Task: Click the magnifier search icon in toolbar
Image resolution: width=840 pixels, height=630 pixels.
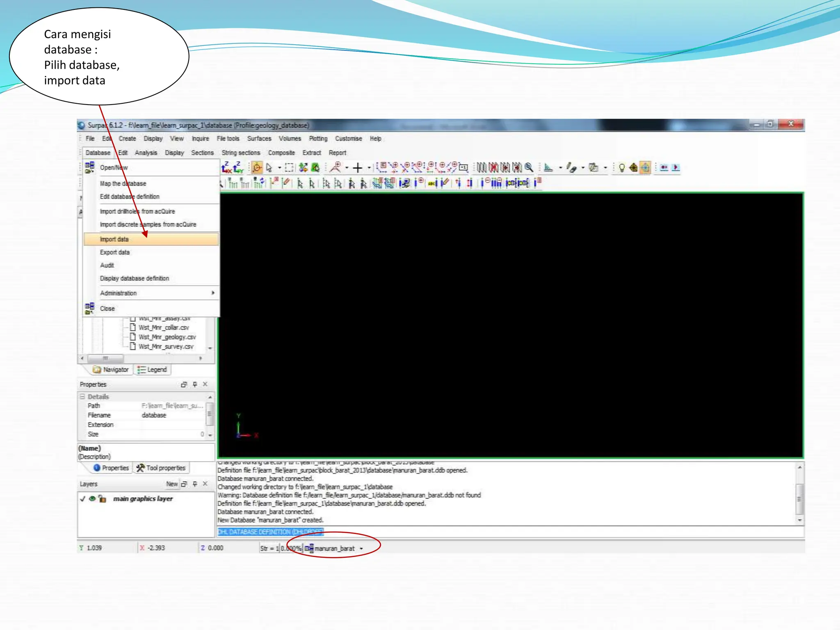Action: click(x=529, y=167)
